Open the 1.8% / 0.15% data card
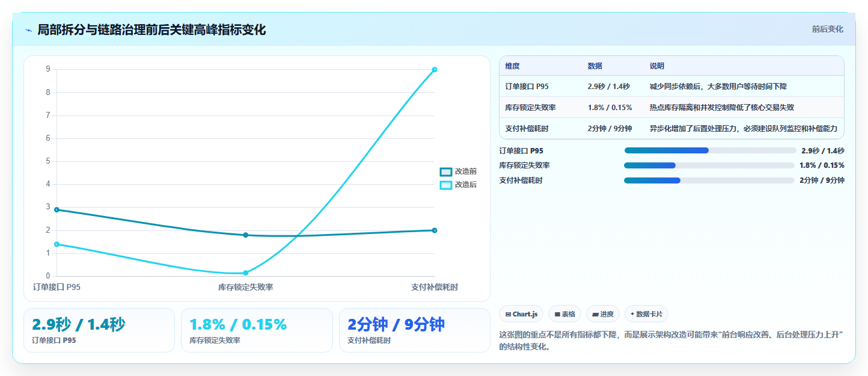This screenshot has width=868, height=376. 257,330
